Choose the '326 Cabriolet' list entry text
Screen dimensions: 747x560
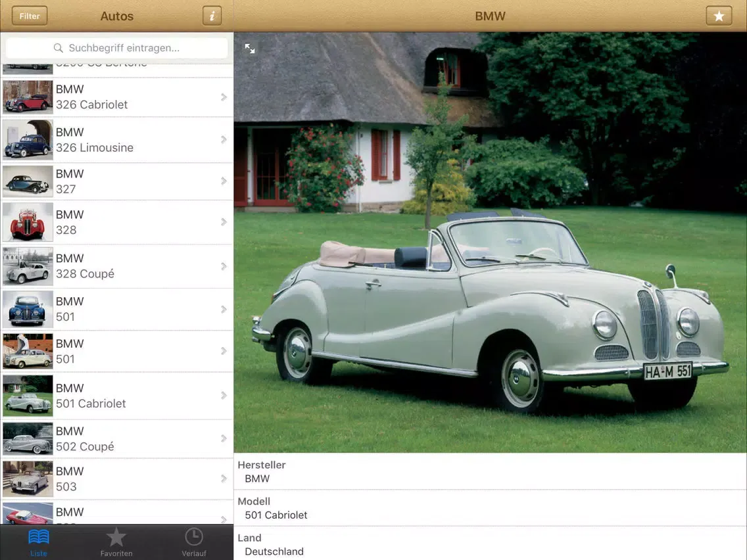click(91, 105)
